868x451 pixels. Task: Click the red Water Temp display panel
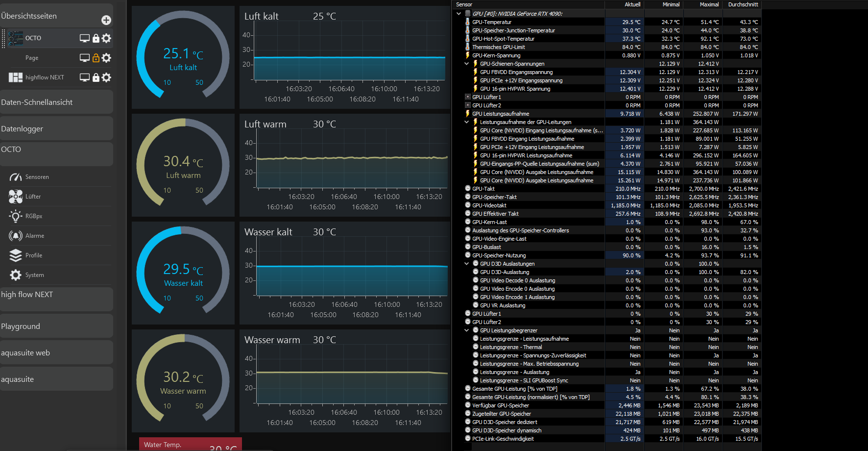pos(190,444)
